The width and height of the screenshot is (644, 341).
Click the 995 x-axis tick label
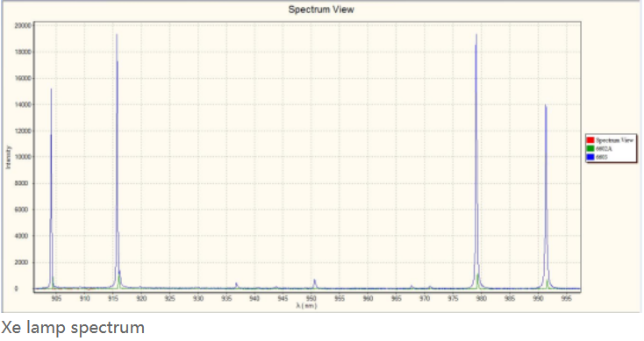point(567,298)
